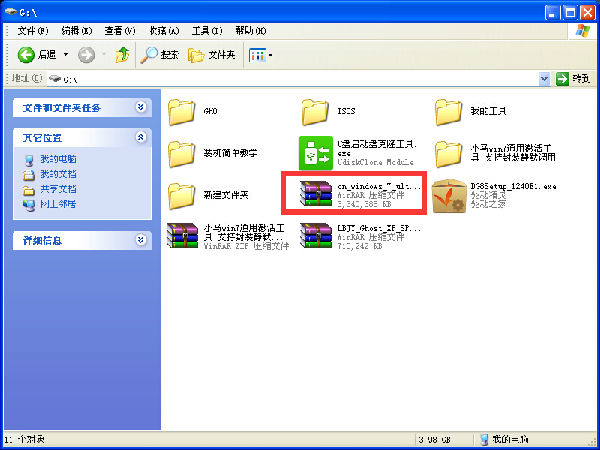Click the Up one level folder icon
The height and width of the screenshot is (450, 600).
122,54
